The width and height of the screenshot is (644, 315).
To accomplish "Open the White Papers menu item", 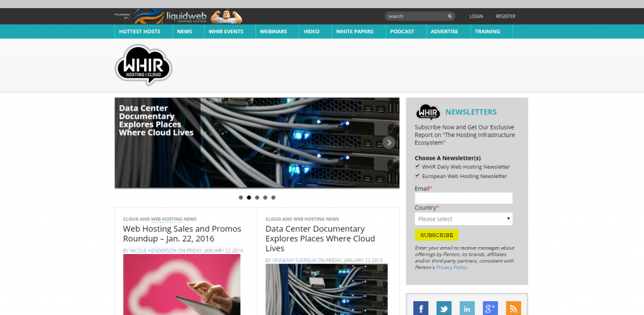I will point(355,31).
